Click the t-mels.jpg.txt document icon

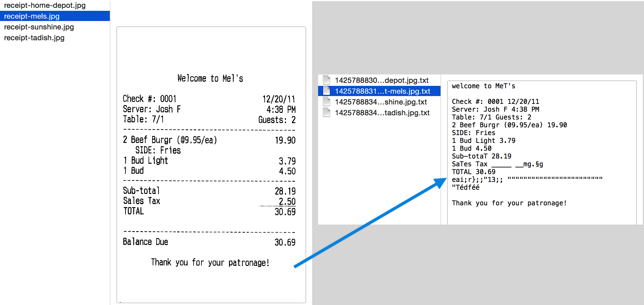[327, 91]
